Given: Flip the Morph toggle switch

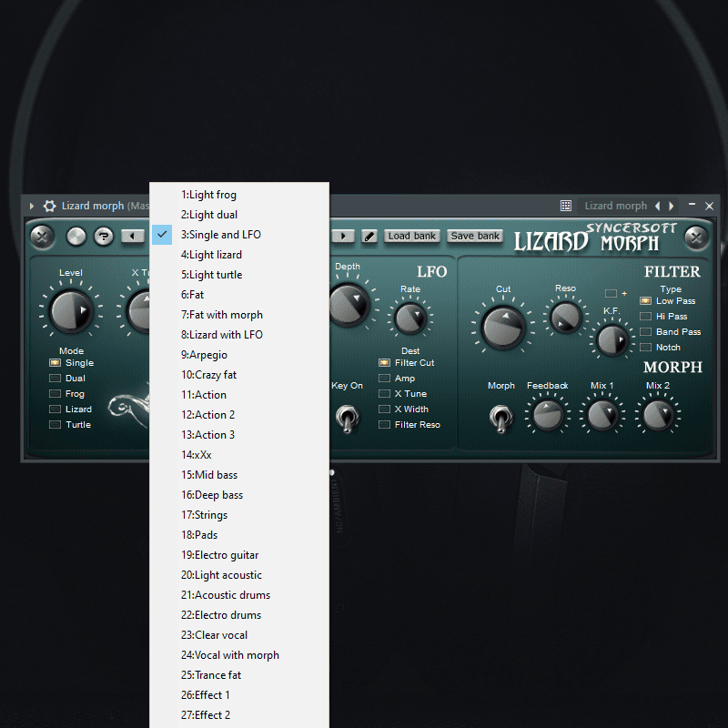Looking at the screenshot, I should tap(501, 418).
